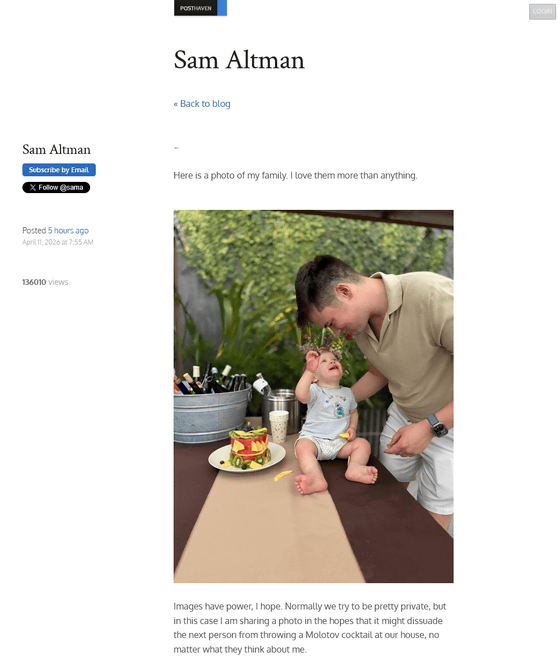The width and height of the screenshot is (560, 666).
Task: Click the large Sam Altman blog title
Action: coord(239,60)
